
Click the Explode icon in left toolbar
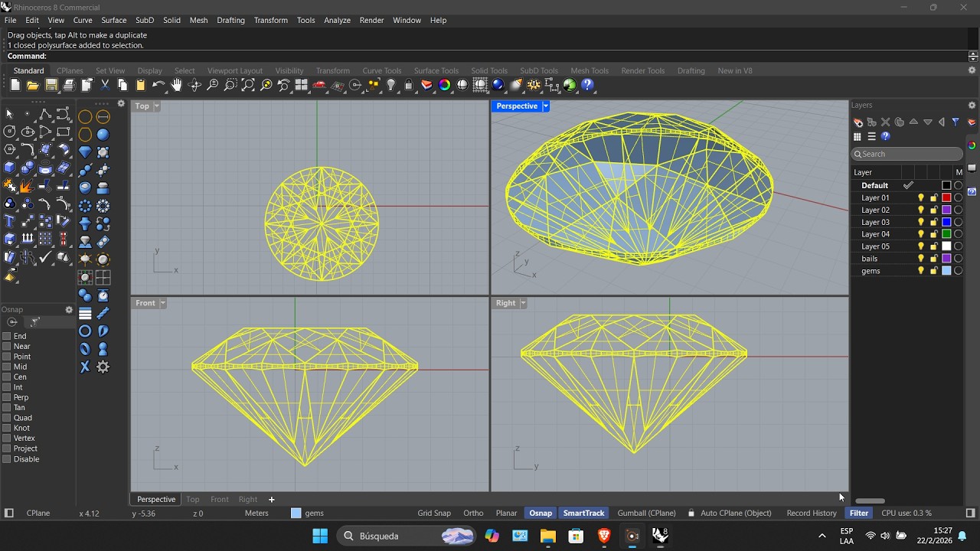[28, 184]
